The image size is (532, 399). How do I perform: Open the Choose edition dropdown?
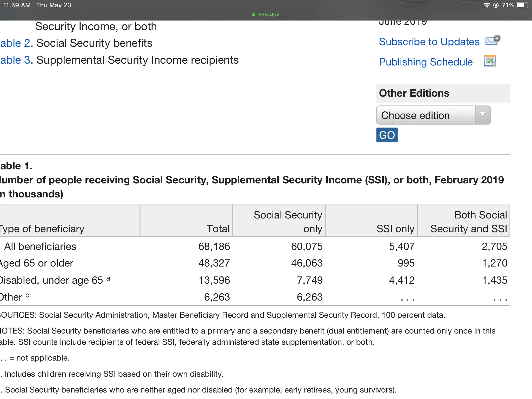click(x=426, y=115)
